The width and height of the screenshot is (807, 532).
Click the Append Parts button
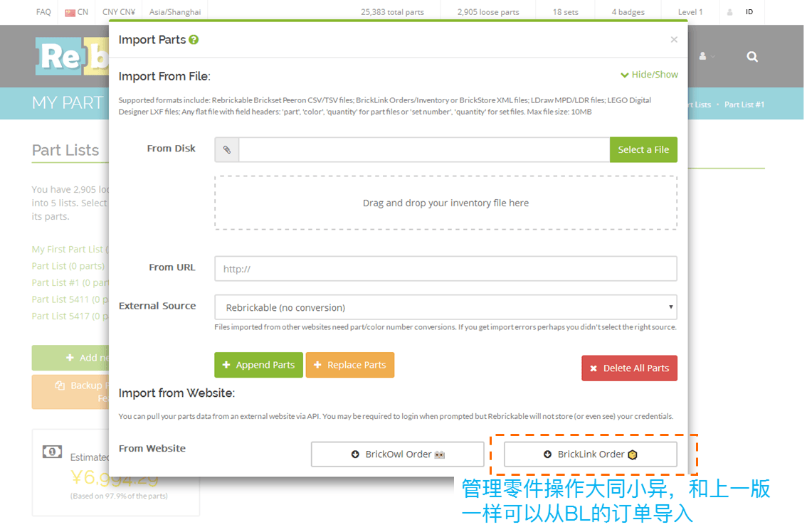pyautogui.click(x=258, y=365)
